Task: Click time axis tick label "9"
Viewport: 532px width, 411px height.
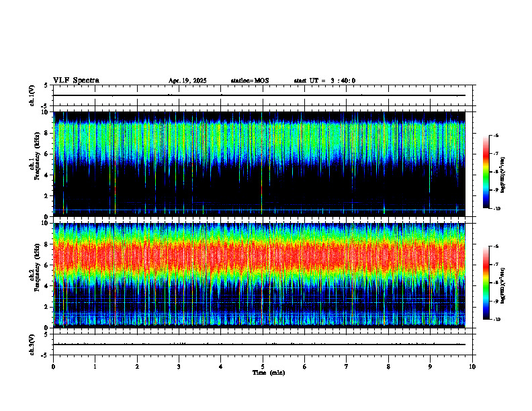Action: (430, 367)
